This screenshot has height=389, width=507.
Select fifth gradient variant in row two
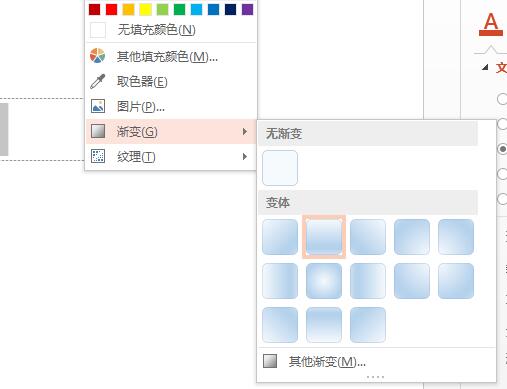[456, 281]
